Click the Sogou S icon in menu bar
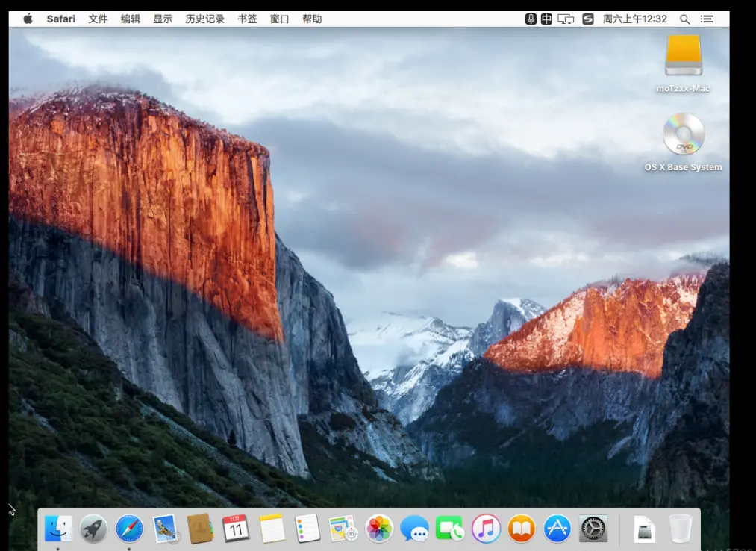The height and width of the screenshot is (551, 756). pos(588,19)
